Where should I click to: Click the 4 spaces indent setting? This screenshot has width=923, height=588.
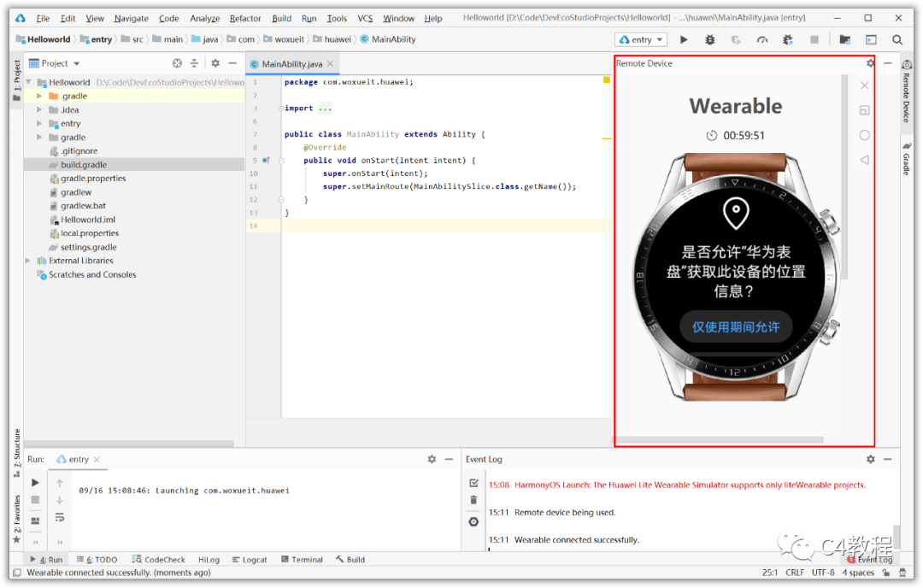[x=858, y=573]
